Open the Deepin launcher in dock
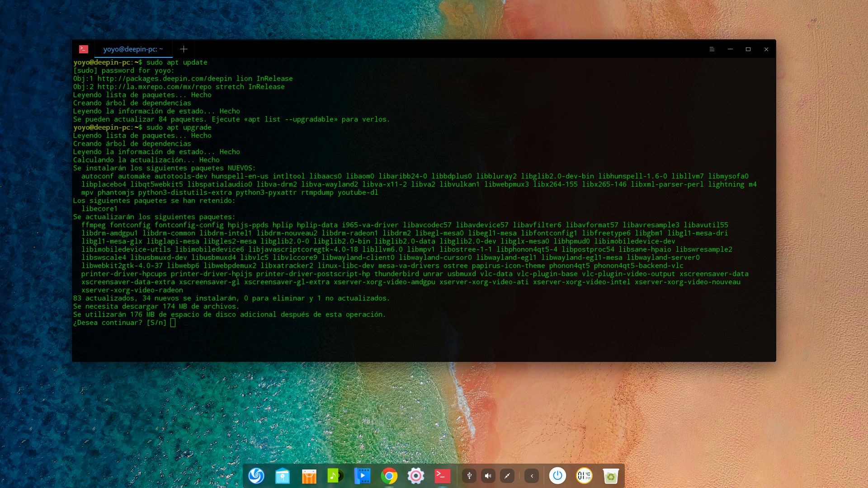Image resolution: width=868 pixels, height=488 pixels. (x=256, y=476)
